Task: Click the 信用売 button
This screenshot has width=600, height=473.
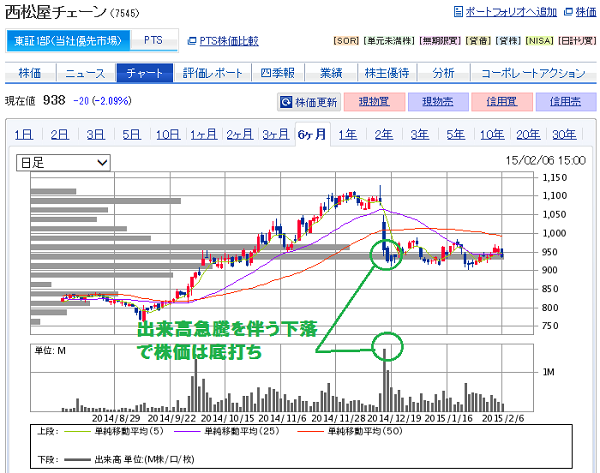Action: click(566, 102)
